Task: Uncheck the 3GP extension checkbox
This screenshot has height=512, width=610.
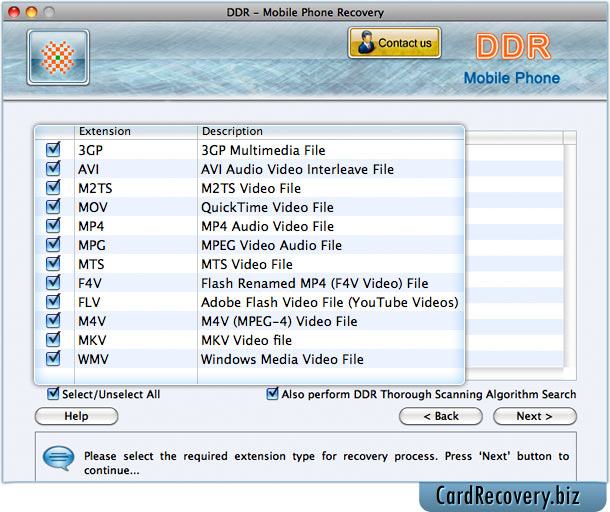Action: [53, 149]
